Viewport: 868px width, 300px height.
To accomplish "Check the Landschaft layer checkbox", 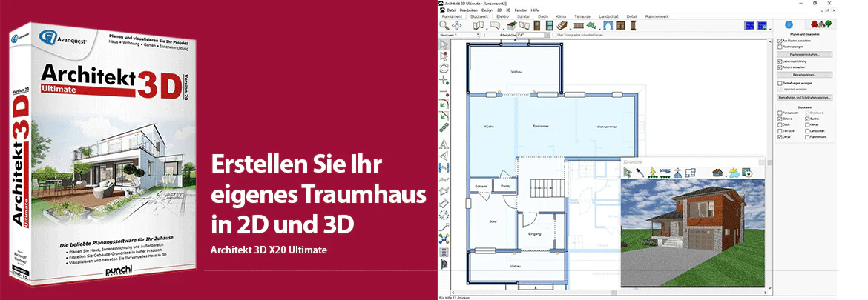I will (807, 131).
